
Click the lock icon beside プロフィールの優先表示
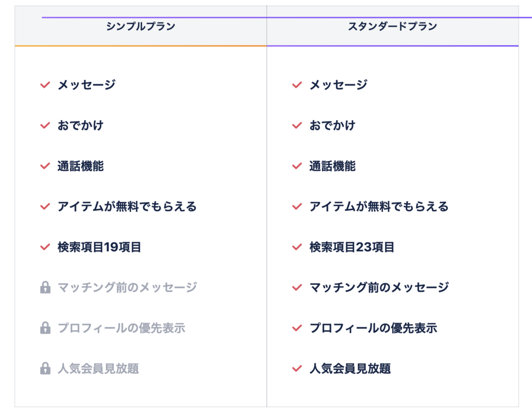45,328
